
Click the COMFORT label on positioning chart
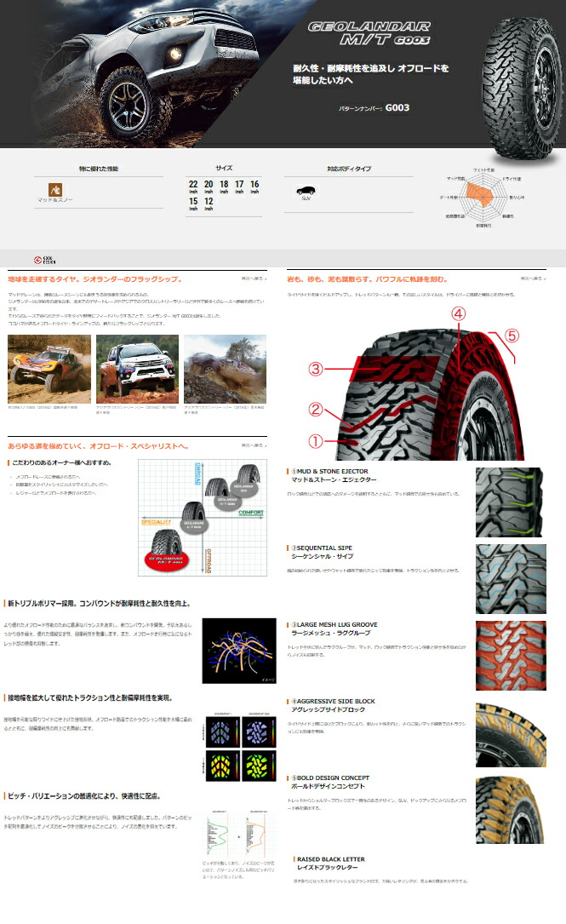tap(251, 513)
